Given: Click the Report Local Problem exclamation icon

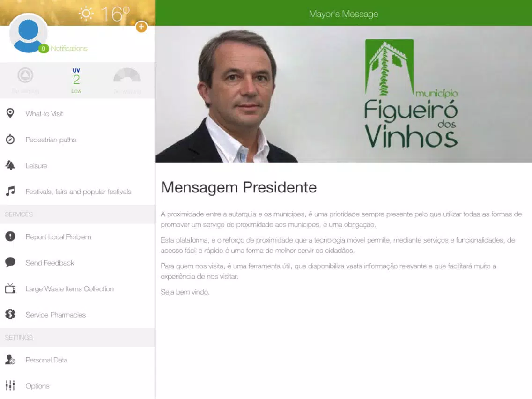Looking at the screenshot, I should point(10,236).
